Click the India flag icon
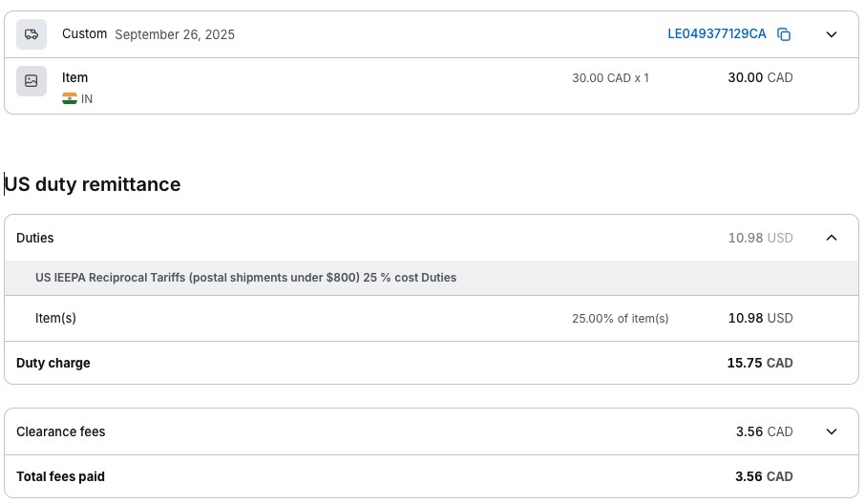865x504 pixels. (70, 98)
